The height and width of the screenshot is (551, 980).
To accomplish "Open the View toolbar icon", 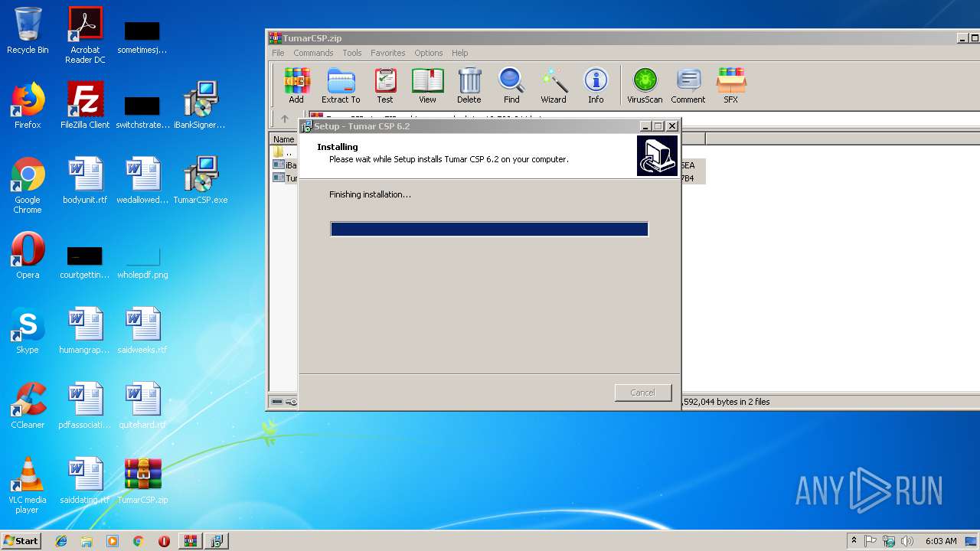I will tap(427, 86).
